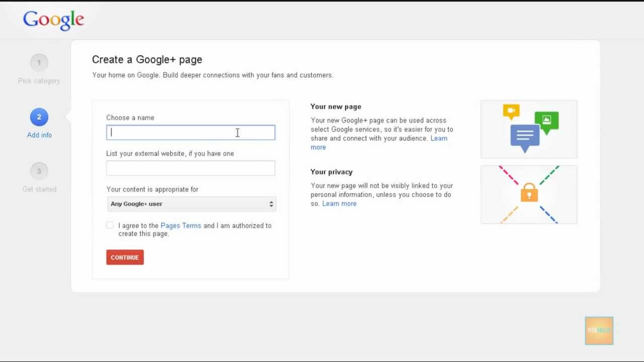
Task: Click the dropdown arrows beside Any Google+ user
Action: 271,204
